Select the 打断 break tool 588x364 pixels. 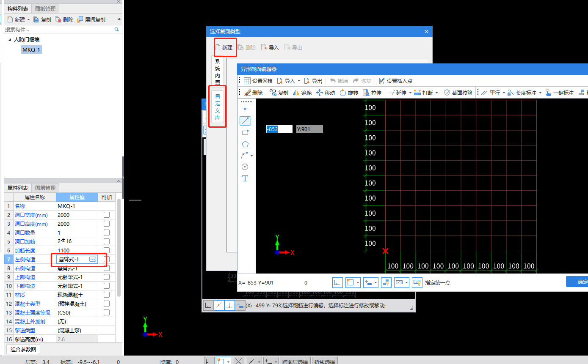pos(423,93)
